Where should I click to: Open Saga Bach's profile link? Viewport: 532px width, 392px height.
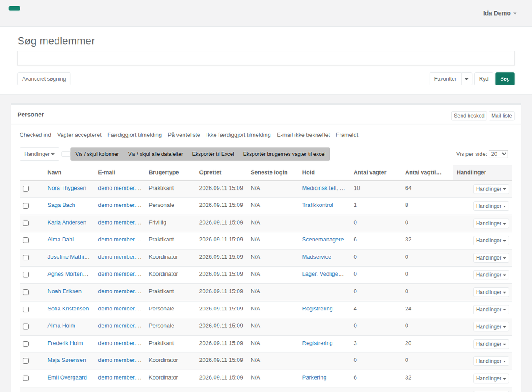click(x=61, y=205)
